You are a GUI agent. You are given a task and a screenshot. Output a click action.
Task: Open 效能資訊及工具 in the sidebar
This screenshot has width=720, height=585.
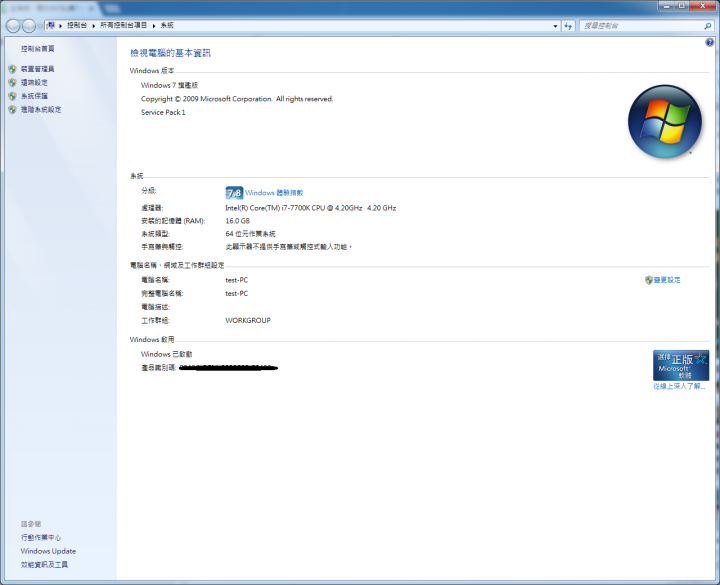click(x=44, y=565)
